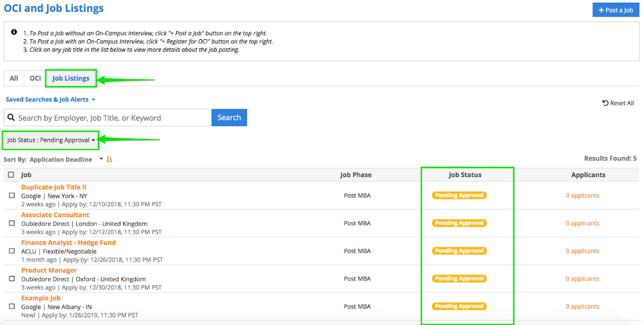Image resolution: width=644 pixels, height=325 pixels.
Task: Check the box for Duplicate-Job Title II
Action: tap(11, 196)
